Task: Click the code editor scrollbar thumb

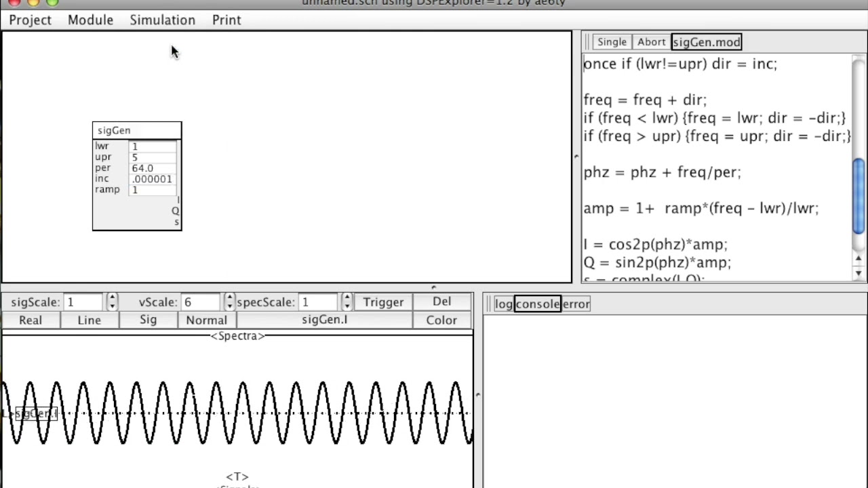Action: pos(859,197)
